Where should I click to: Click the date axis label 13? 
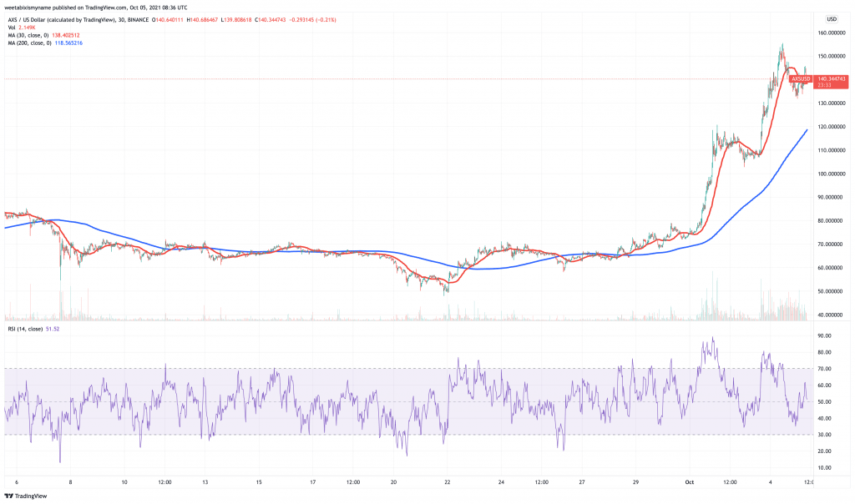click(x=205, y=482)
